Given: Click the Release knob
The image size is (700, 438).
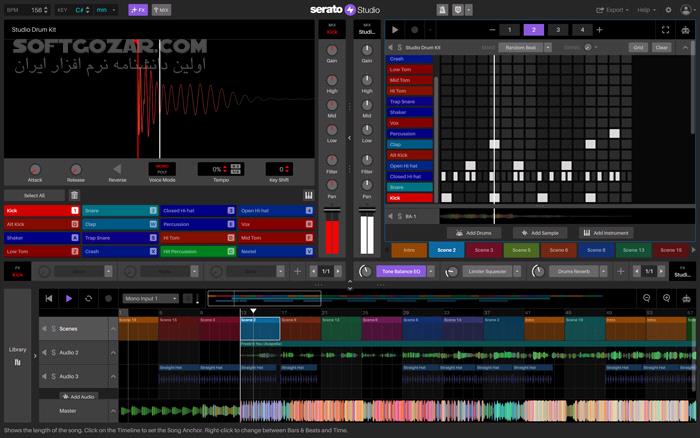Looking at the screenshot, I should click(76, 169).
